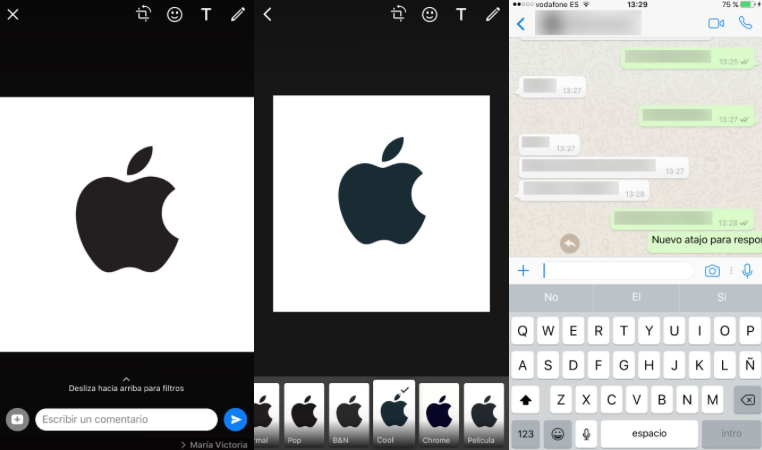This screenshot has height=450, width=762.
Task: Send the photo with blue arrow button
Action: pyautogui.click(x=235, y=419)
